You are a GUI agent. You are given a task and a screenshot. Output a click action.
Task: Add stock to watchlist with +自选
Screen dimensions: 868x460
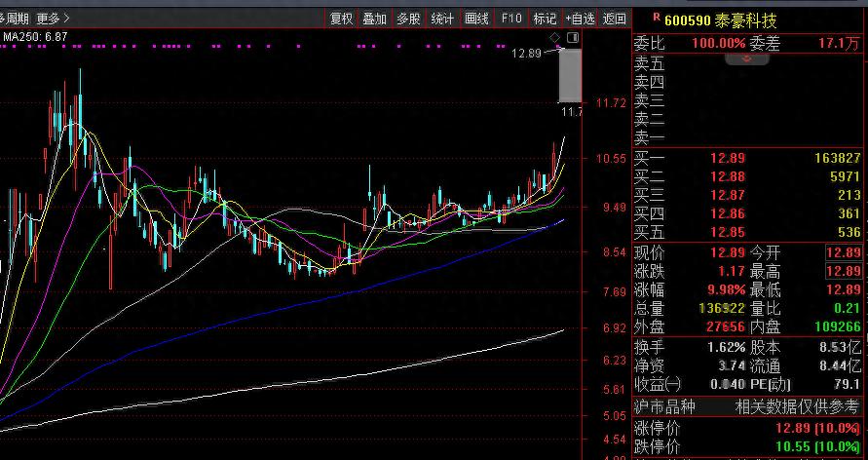click(581, 19)
